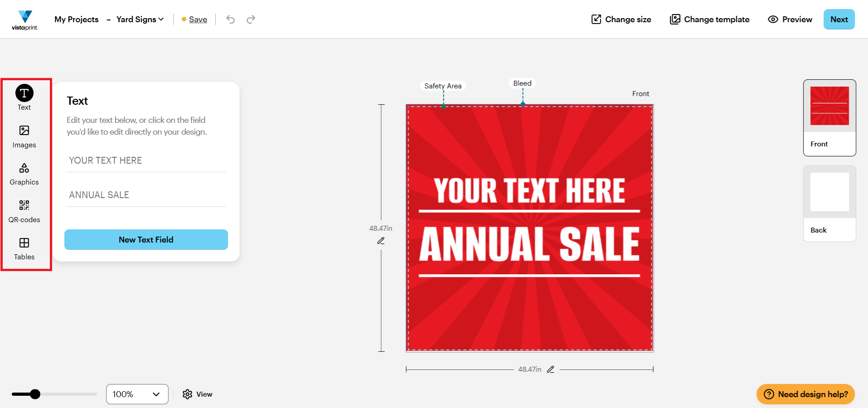Viewport: 868px width, 408px height.
Task: Edit the ANNUAL SALE input field
Action: coord(146,195)
